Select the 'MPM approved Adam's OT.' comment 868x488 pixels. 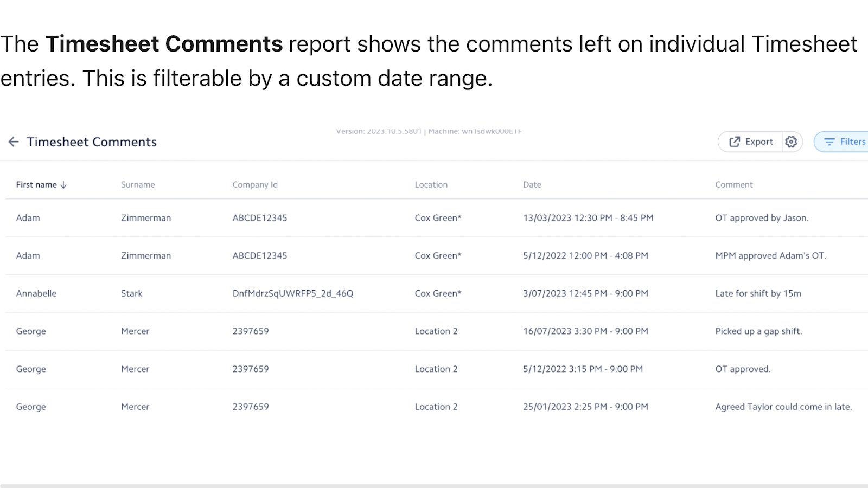point(770,256)
